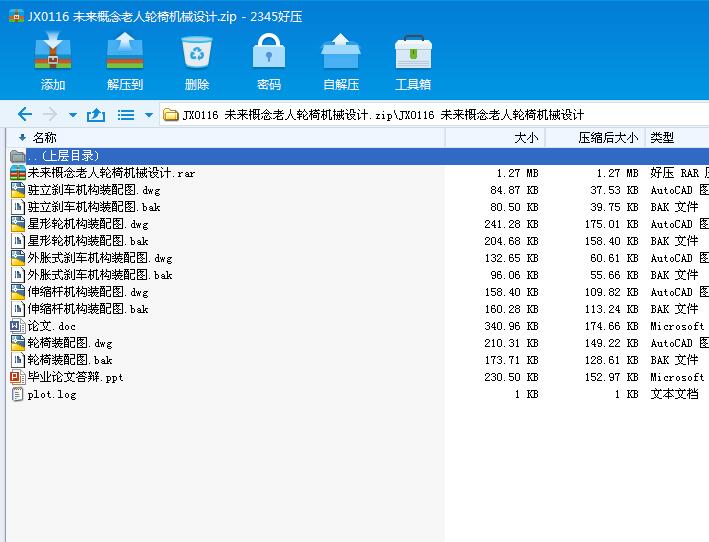Click the address path input field
The width and height of the screenshot is (709, 542).
pyautogui.click(x=434, y=115)
